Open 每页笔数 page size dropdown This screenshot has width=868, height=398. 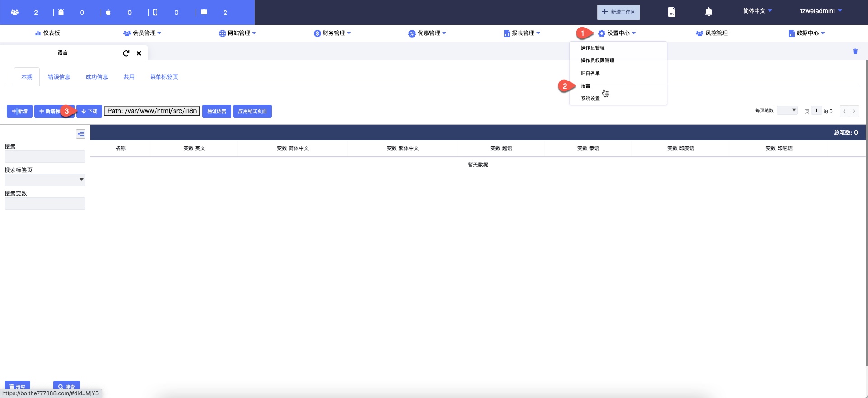(787, 110)
